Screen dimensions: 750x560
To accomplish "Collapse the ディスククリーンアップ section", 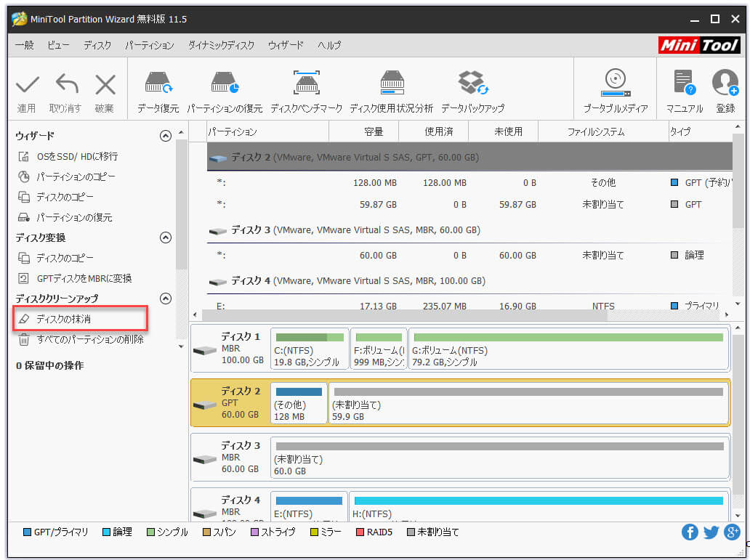I will click(165, 298).
